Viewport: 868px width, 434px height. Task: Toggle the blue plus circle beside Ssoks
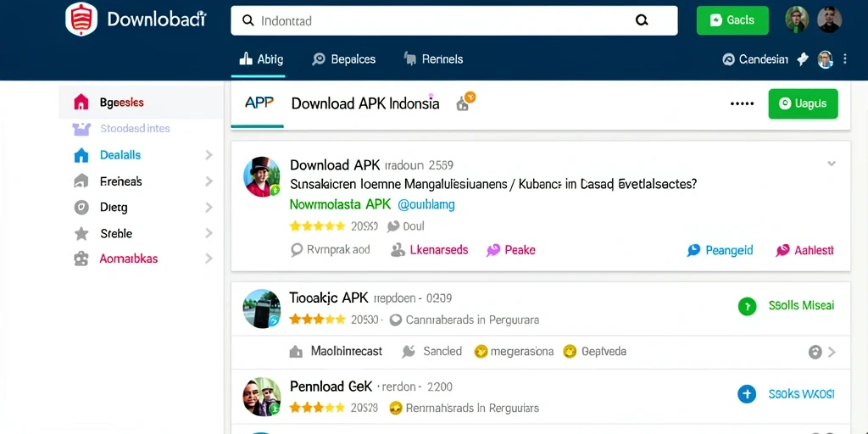coord(747,394)
